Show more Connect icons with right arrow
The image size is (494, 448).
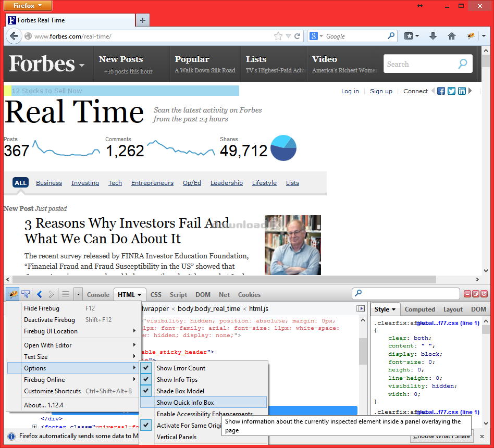tap(470, 91)
